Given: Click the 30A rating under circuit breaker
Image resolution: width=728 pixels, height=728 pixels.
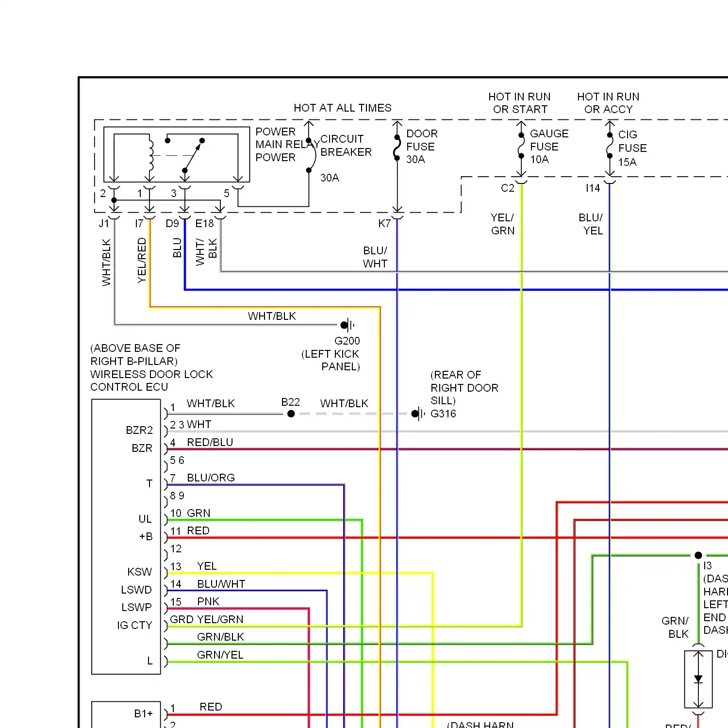Looking at the screenshot, I should (330, 178).
